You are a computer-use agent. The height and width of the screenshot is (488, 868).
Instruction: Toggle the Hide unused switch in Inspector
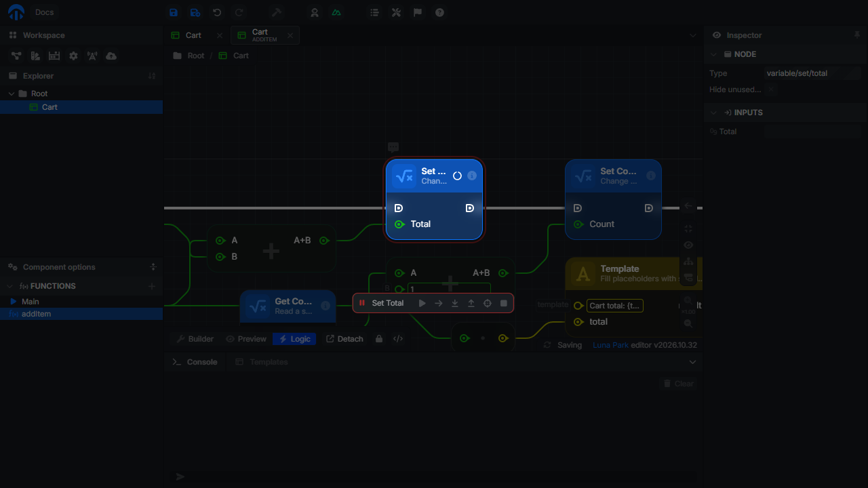coord(772,89)
